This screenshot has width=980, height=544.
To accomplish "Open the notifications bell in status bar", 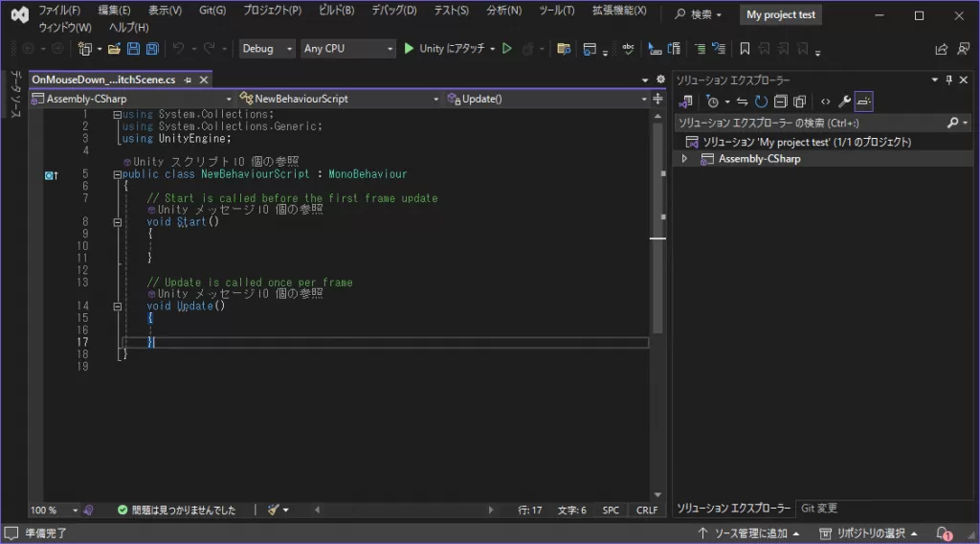I will [x=944, y=533].
